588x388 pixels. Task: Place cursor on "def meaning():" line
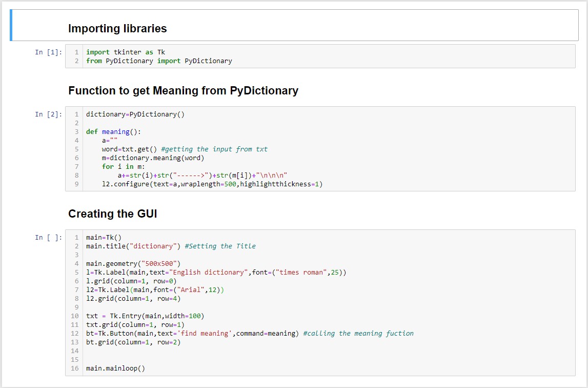(113, 132)
